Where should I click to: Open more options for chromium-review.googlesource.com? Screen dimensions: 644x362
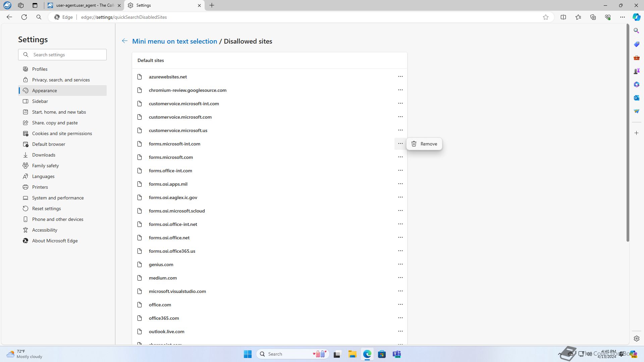tap(400, 90)
